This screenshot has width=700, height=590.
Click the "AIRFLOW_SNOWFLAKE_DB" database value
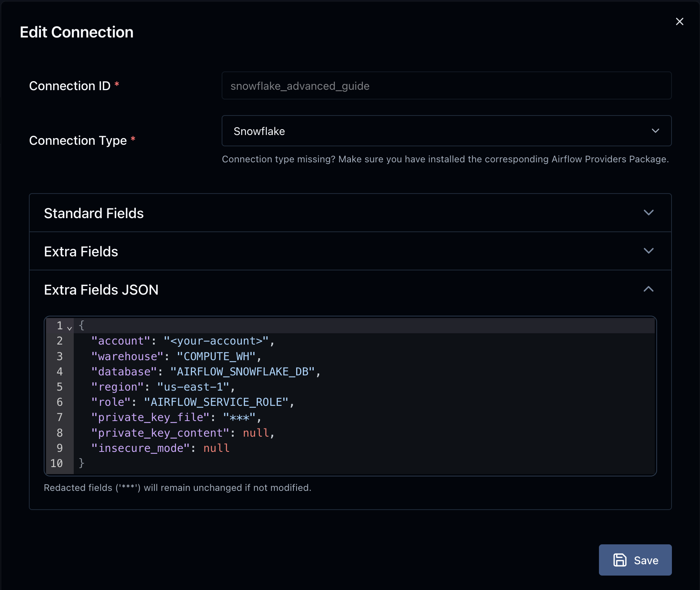242,371
